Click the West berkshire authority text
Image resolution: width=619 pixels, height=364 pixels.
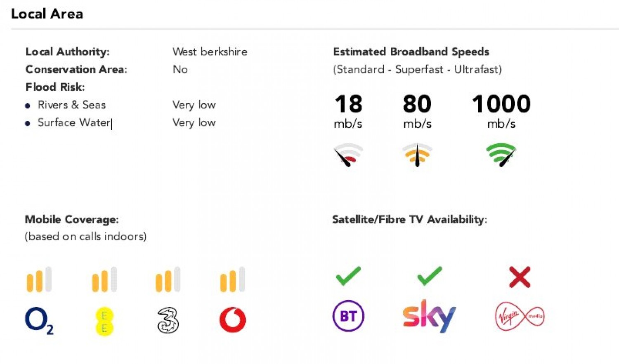click(210, 52)
